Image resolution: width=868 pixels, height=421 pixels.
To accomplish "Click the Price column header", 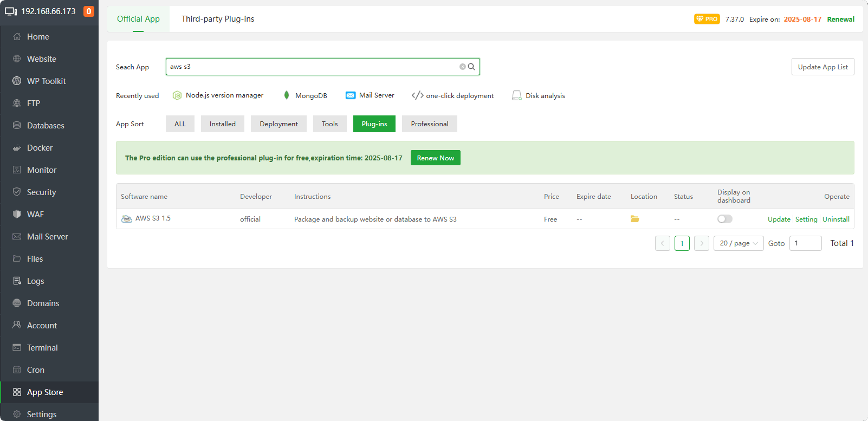I will pos(552,197).
